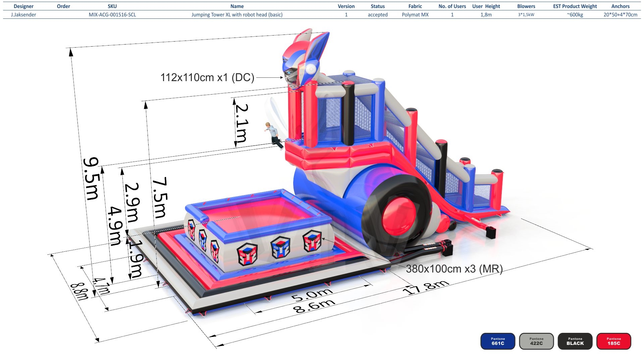Click the jumping person figure
Screen dimensions: 644x362
pos(274,135)
